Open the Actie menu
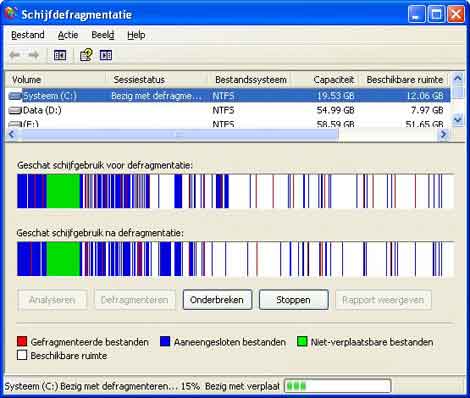 click(x=68, y=35)
